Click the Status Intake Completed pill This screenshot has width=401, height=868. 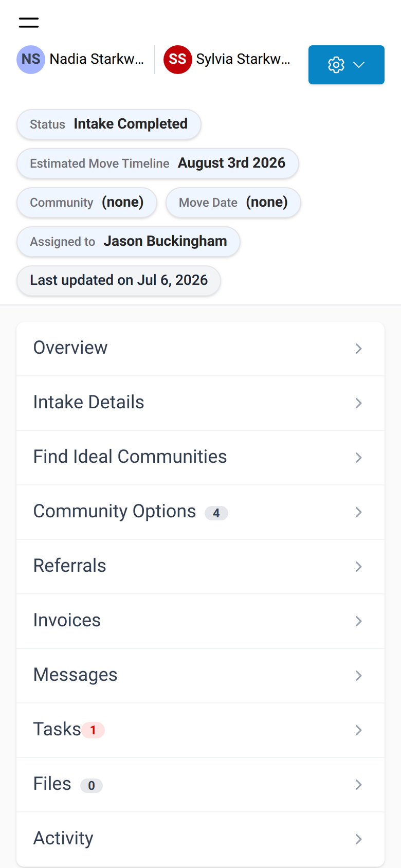[108, 124]
